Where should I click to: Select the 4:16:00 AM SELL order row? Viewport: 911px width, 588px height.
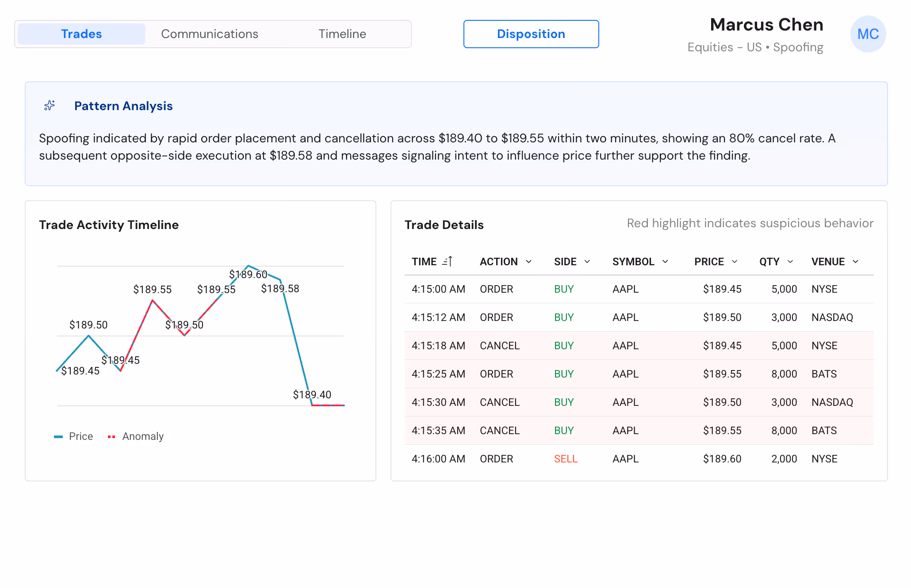pos(639,459)
